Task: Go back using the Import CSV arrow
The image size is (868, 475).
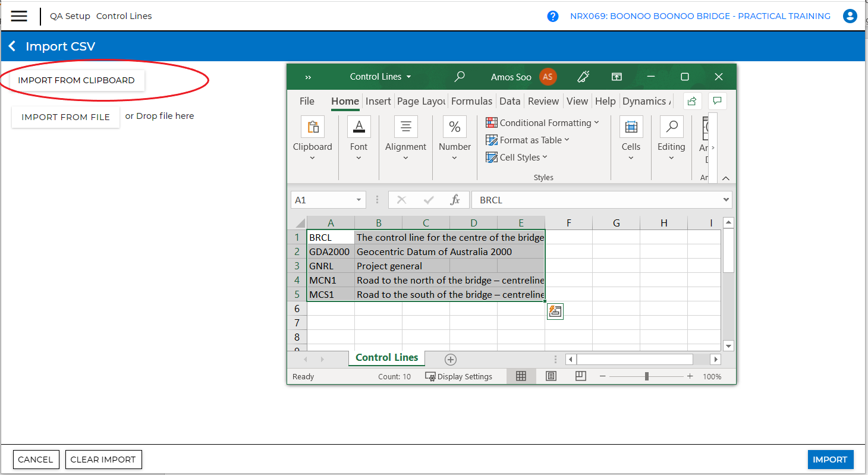Action: (x=12, y=46)
